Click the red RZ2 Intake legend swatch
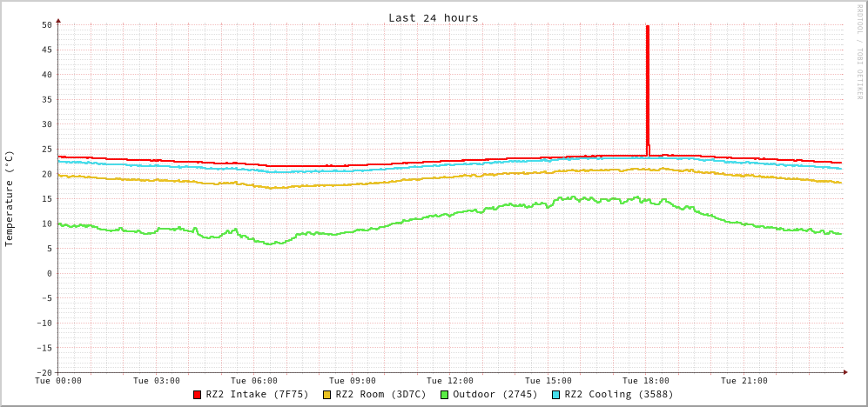This screenshot has height=407, width=868. [198, 395]
